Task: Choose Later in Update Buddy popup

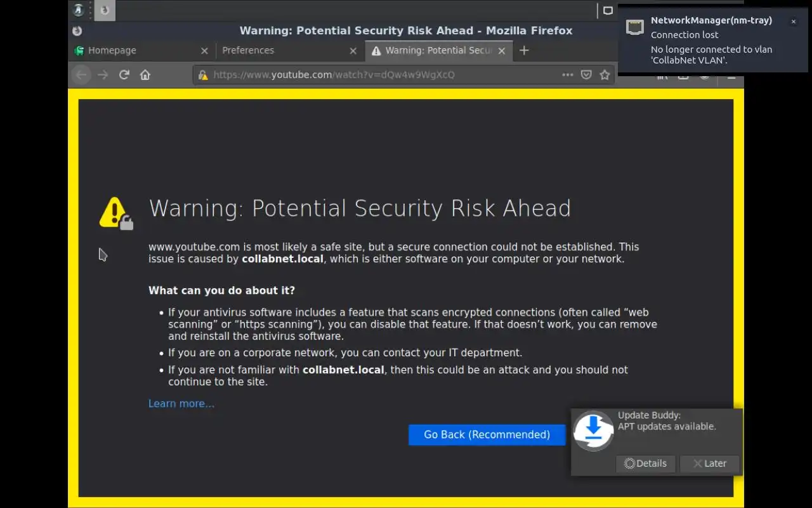Action: pyautogui.click(x=710, y=464)
